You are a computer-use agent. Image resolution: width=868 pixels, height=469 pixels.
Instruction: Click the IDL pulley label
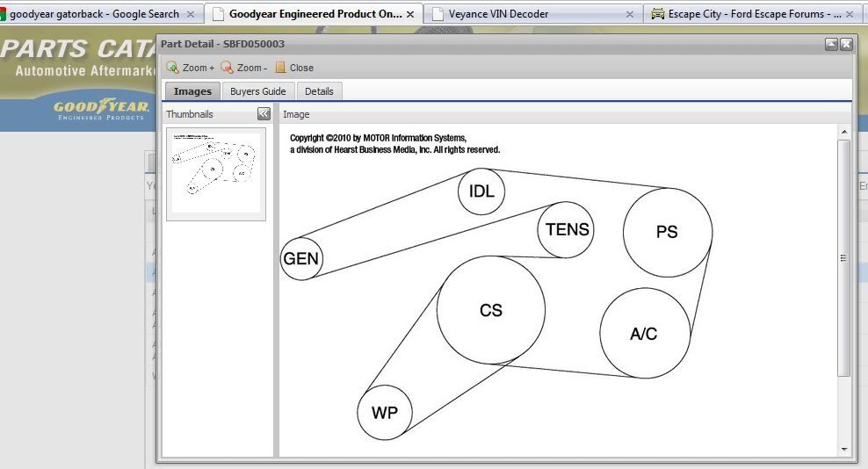click(481, 191)
